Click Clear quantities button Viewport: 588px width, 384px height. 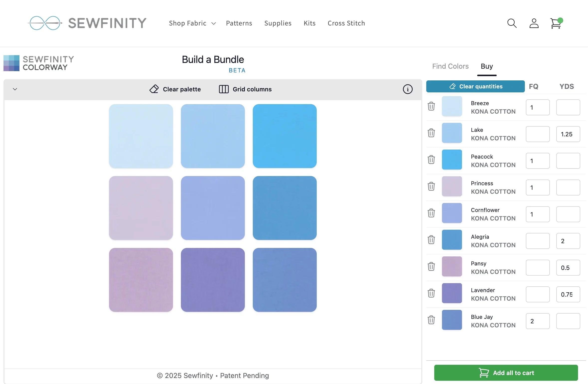(x=475, y=86)
